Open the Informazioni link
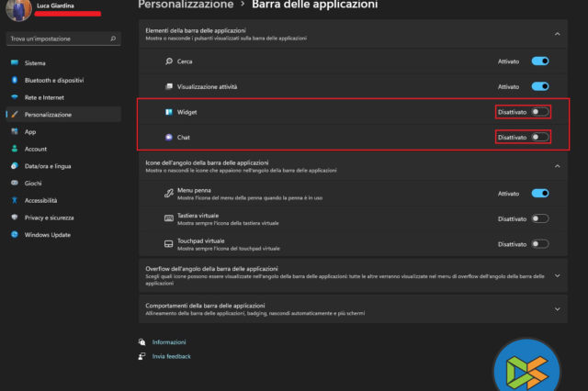The image size is (588, 391). (168, 341)
